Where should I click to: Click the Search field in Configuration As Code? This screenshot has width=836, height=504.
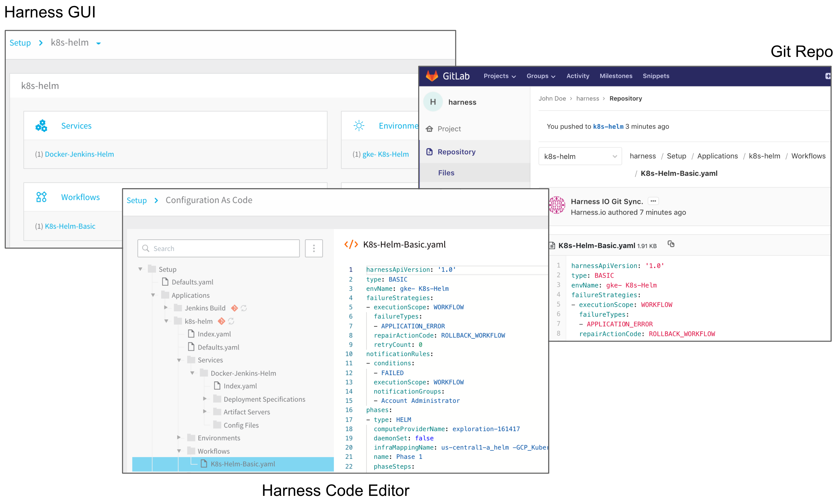[219, 249]
